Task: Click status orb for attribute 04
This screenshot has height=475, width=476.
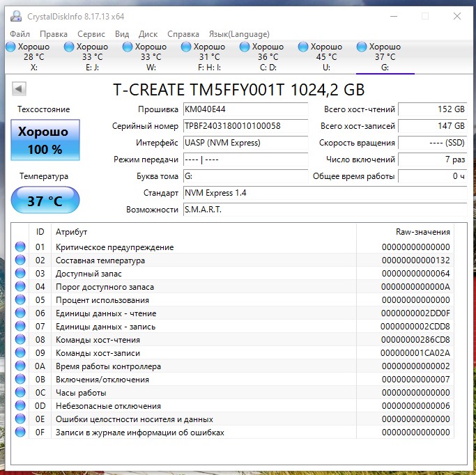Action: tap(20, 286)
